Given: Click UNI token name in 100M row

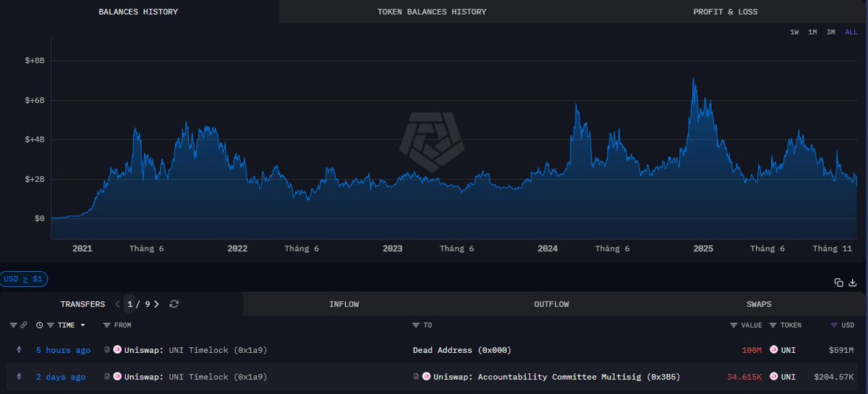Looking at the screenshot, I should 788,350.
